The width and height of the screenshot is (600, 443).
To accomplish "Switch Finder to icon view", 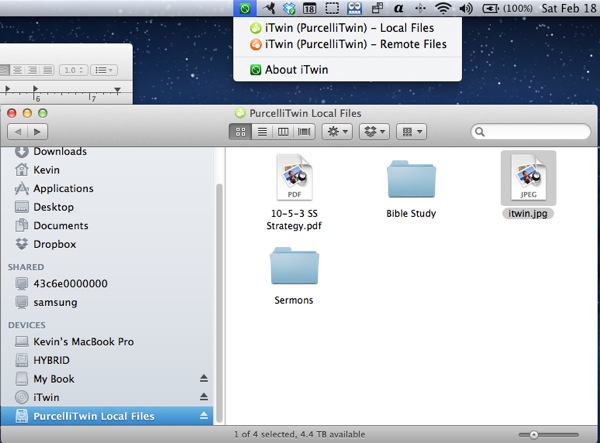I will point(240,132).
